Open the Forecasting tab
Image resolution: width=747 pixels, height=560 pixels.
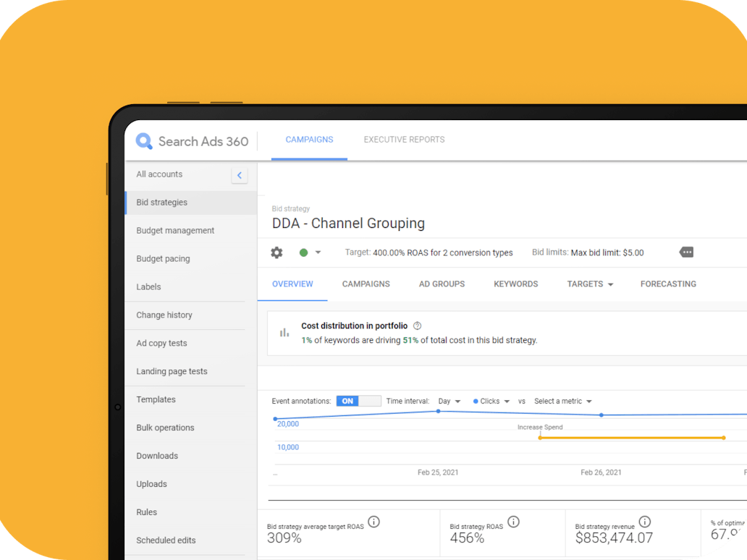tap(668, 284)
